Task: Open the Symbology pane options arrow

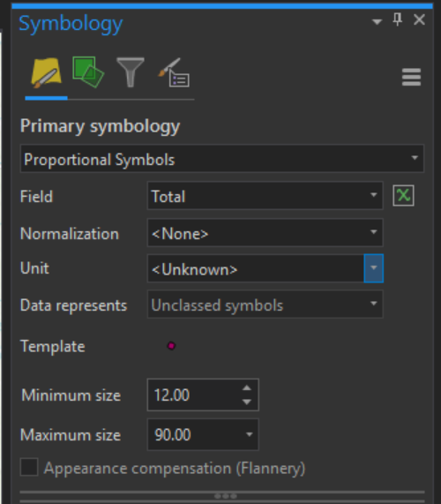Action: click(x=377, y=21)
